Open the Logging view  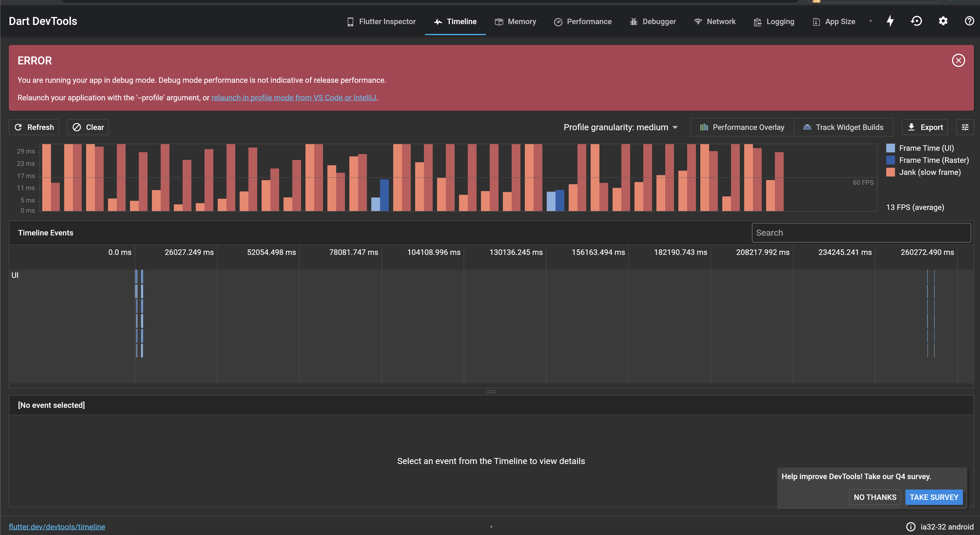tap(774, 21)
